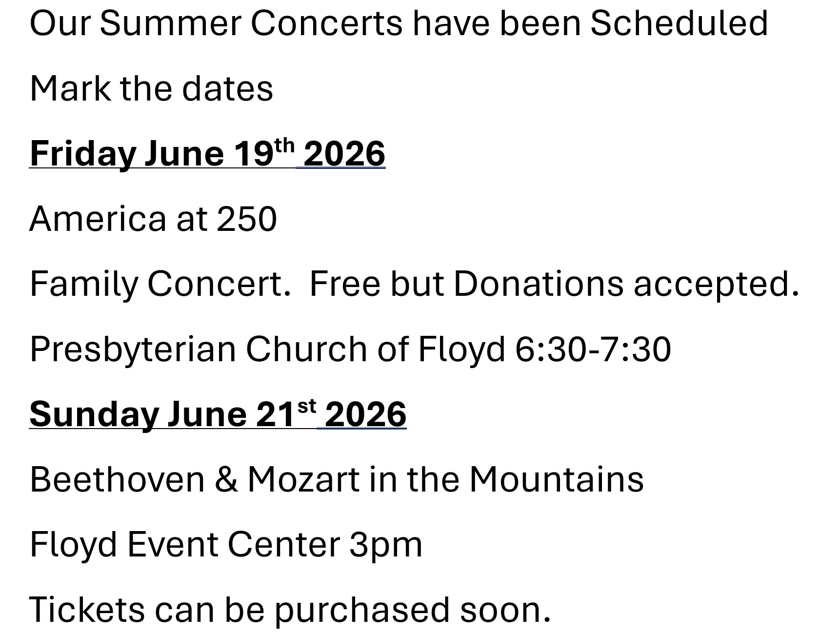Click the word "Scheduled" in the title
Screen dimensions: 840x637
[679, 23]
